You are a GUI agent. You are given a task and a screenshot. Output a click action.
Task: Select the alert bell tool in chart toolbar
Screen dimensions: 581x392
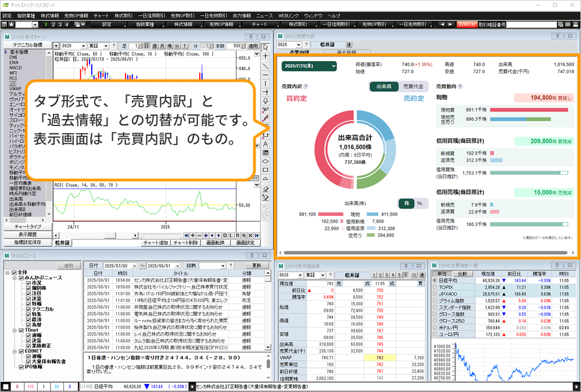click(266, 101)
